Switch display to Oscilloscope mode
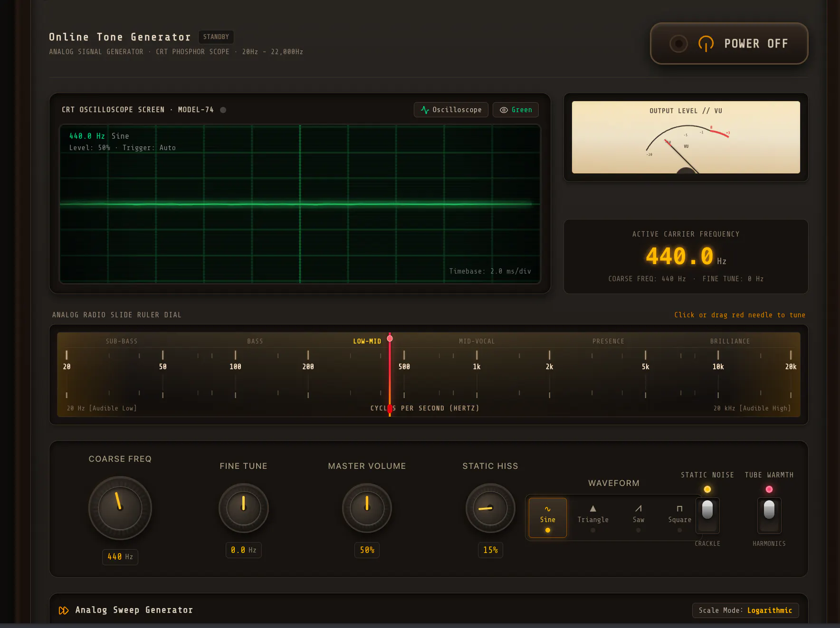The width and height of the screenshot is (840, 628). click(x=451, y=110)
